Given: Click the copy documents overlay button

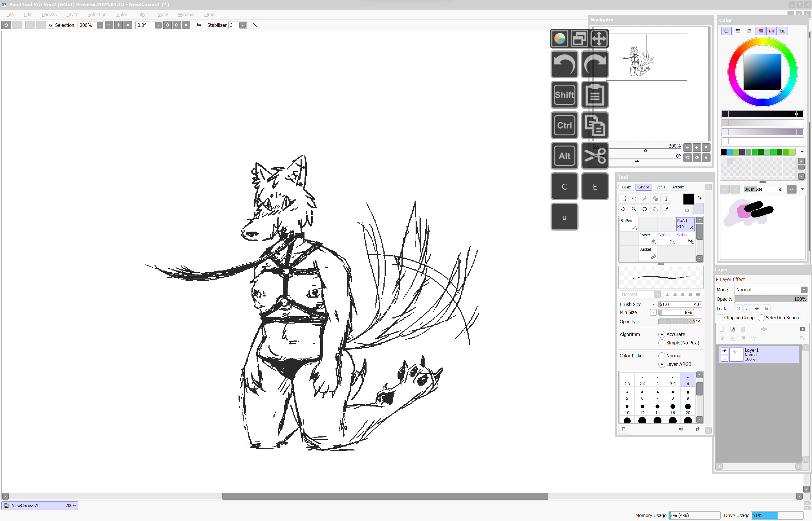Looking at the screenshot, I should click(595, 126).
